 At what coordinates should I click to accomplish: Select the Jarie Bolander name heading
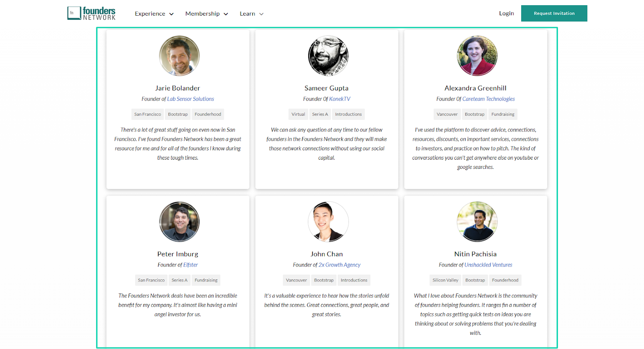[178, 88]
